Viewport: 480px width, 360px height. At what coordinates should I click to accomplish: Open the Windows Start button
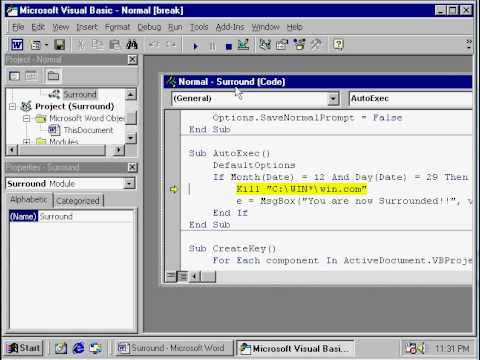pos(24,348)
